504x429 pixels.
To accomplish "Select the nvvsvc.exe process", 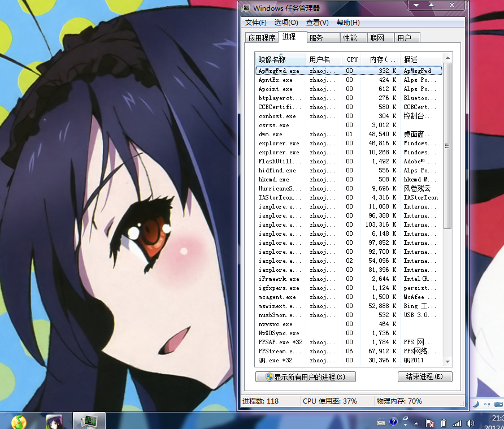I will point(349,324).
